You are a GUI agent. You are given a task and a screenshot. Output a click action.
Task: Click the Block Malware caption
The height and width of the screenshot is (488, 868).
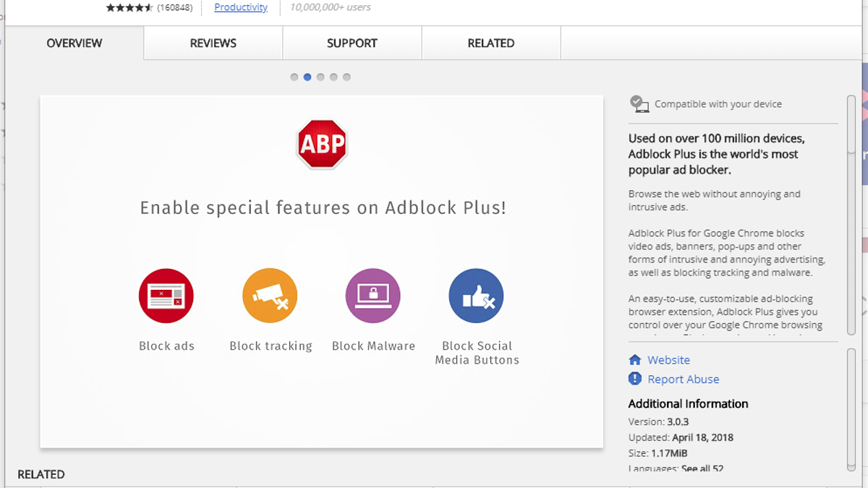[x=373, y=346]
